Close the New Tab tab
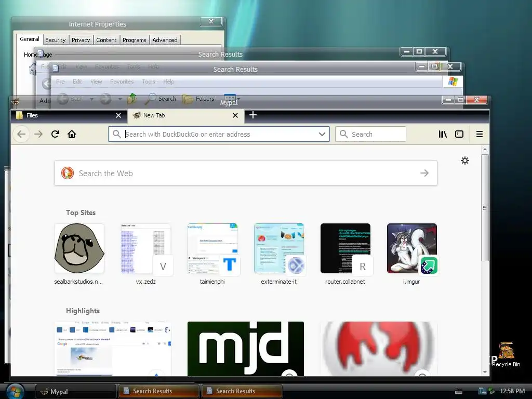532x399 pixels. (x=235, y=115)
